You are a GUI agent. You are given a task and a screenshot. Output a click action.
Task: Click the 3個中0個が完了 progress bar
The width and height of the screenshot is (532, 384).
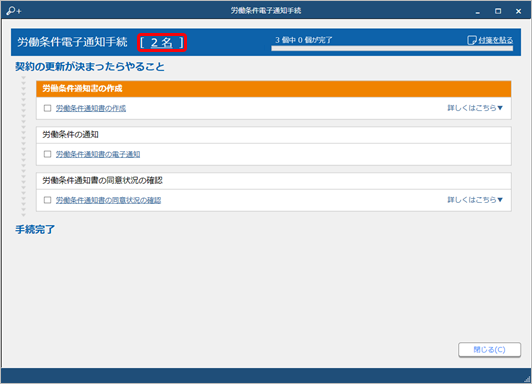pos(392,49)
